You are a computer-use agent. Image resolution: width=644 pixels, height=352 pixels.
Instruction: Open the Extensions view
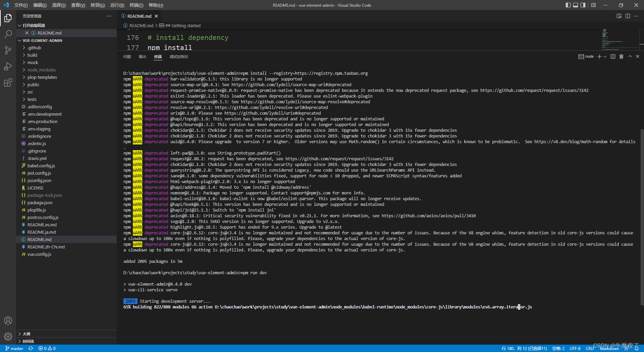coord(8,82)
